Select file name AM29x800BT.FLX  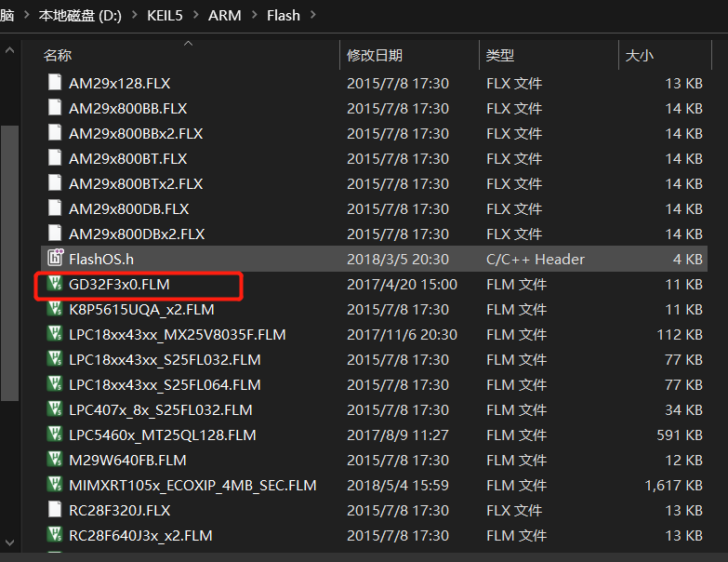(x=128, y=158)
